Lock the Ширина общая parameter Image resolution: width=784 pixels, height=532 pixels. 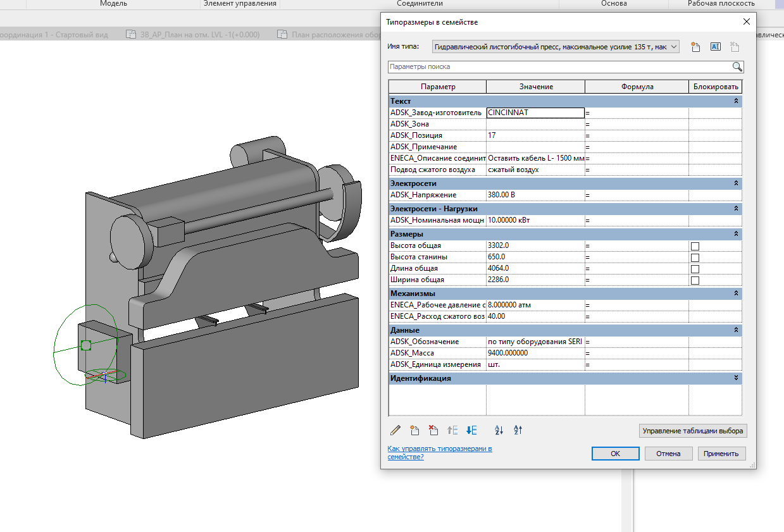pos(695,280)
